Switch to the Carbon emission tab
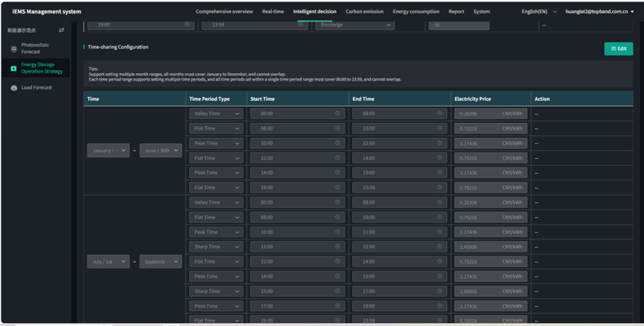This screenshot has height=326, width=644. coord(364,12)
